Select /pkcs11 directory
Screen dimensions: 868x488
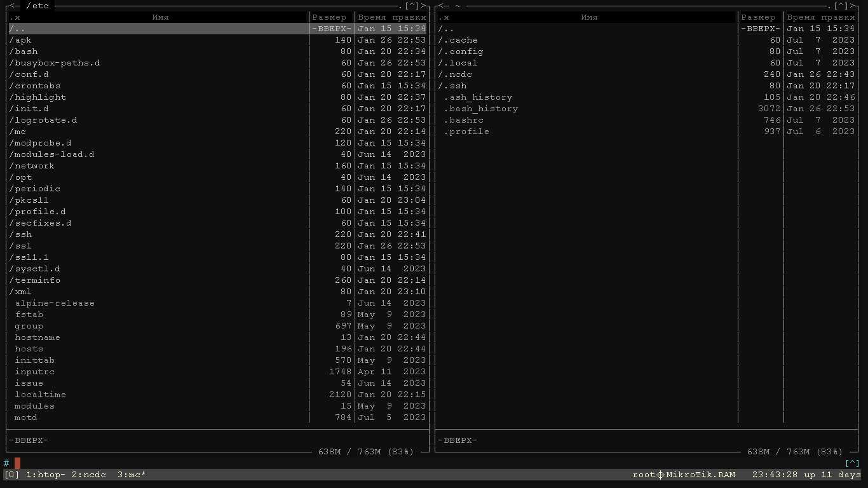(x=218, y=200)
